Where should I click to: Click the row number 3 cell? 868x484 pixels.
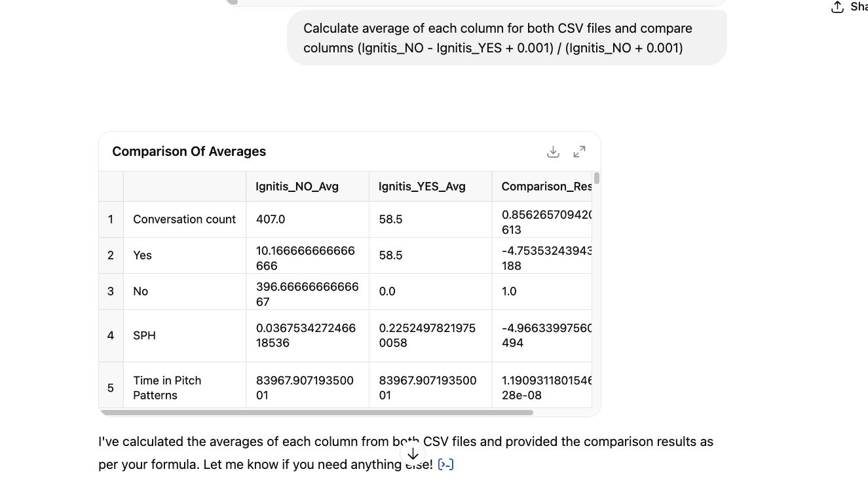click(111, 291)
